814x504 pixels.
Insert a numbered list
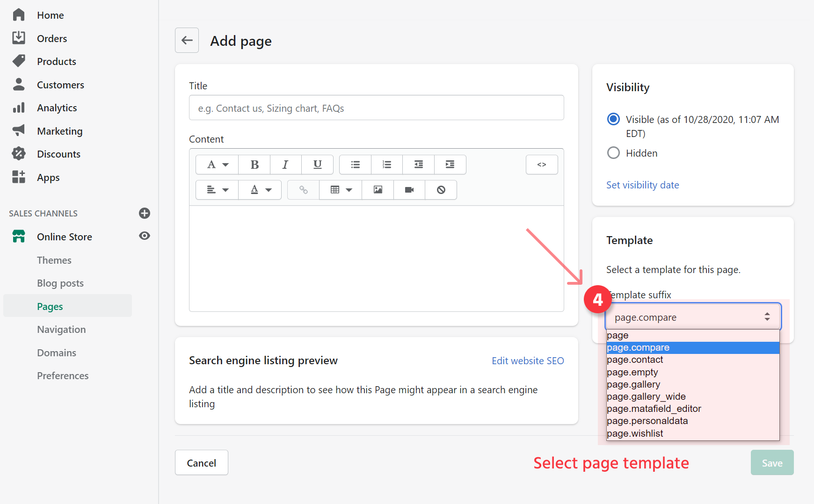pos(387,165)
